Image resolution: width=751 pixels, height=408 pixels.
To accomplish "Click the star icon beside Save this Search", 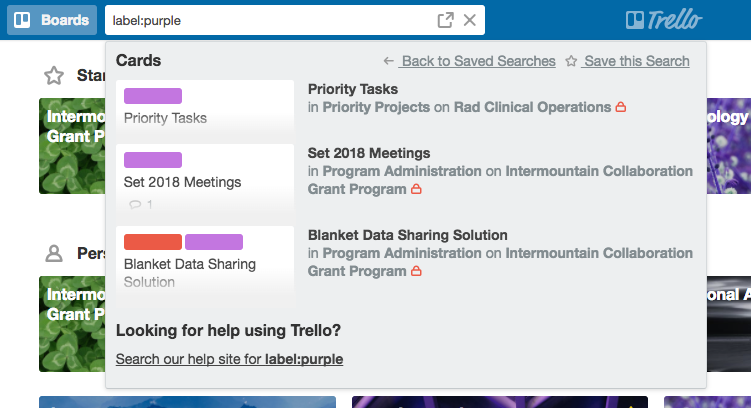I will 571,61.
